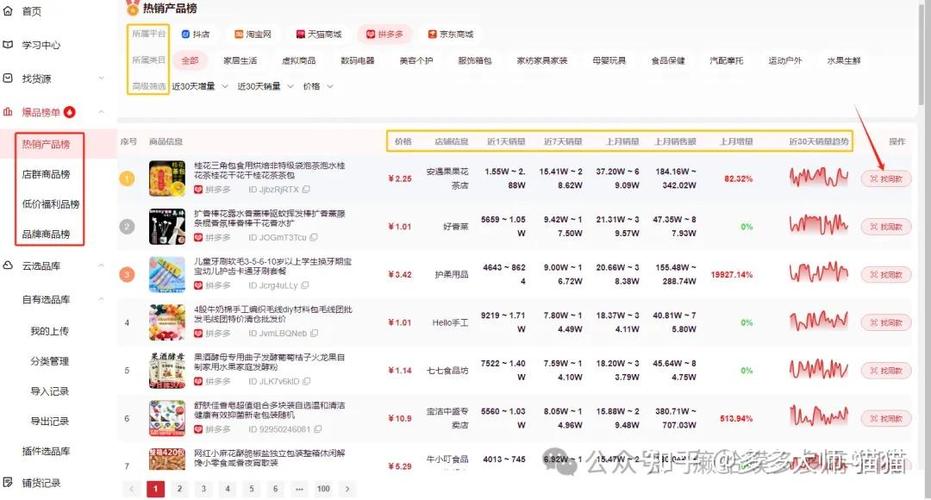Image resolution: width=931 pixels, height=500 pixels.
Task: View 30-day sales trend chart for 桂花三角包
Action: click(819, 178)
